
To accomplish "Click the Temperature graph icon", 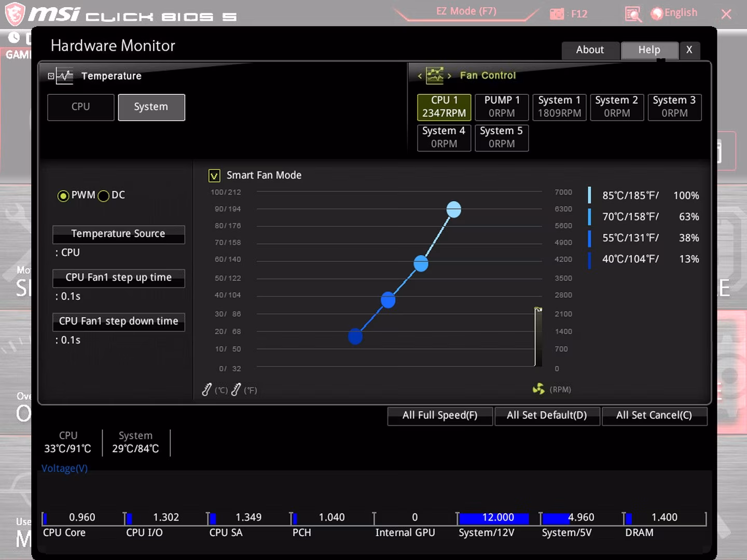I will pyautogui.click(x=64, y=76).
